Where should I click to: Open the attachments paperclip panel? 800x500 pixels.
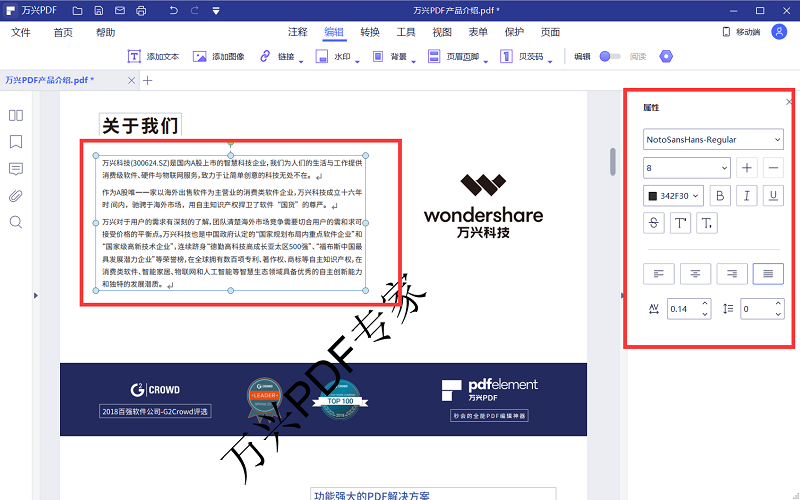[x=16, y=195]
